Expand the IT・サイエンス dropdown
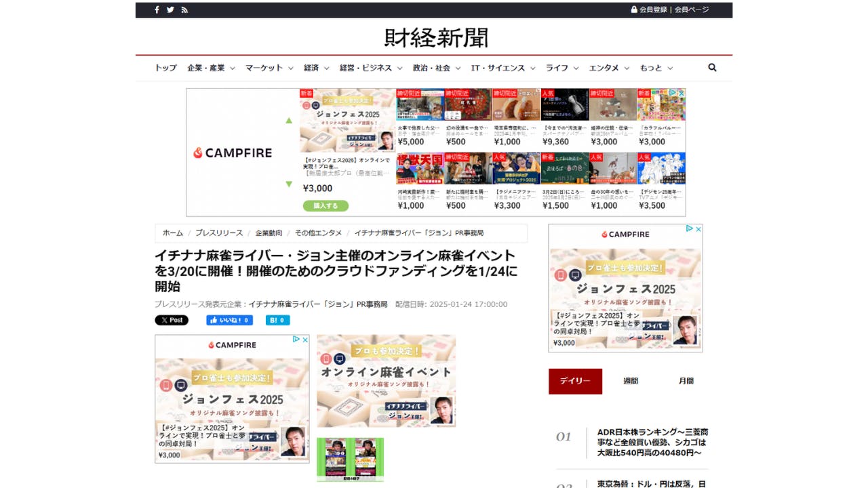 click(x=503, y=68)
